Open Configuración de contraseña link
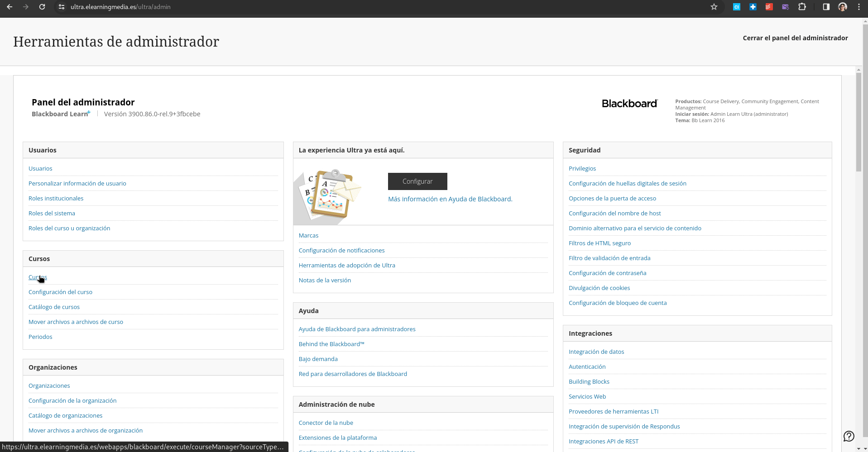 tap(607, 273)
